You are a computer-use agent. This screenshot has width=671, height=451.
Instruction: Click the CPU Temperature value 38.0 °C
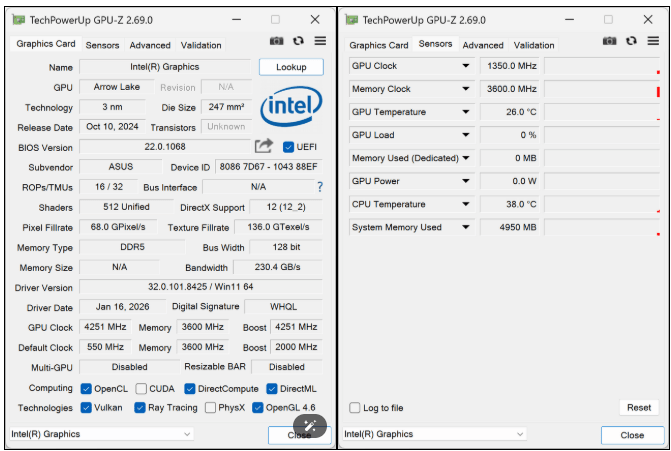click(x=511, y=205)
